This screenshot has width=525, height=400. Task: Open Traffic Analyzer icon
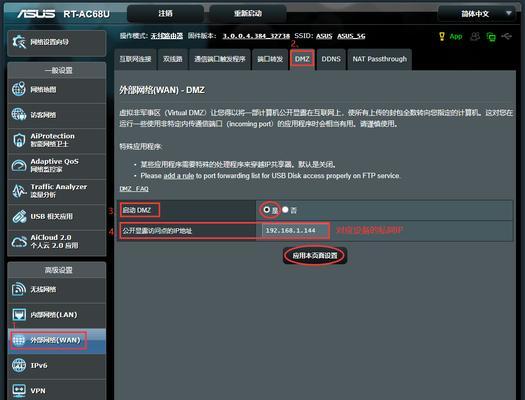click(19, 191)
